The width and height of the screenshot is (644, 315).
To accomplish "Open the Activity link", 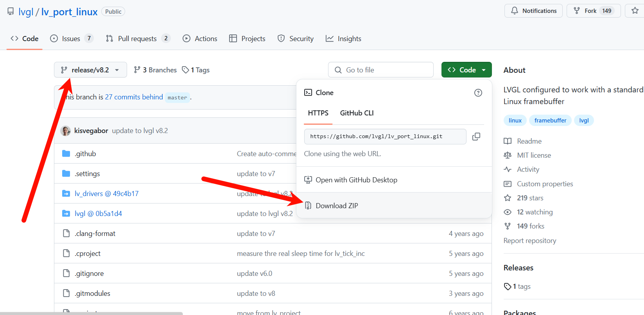I will click(x=528, y=169).
